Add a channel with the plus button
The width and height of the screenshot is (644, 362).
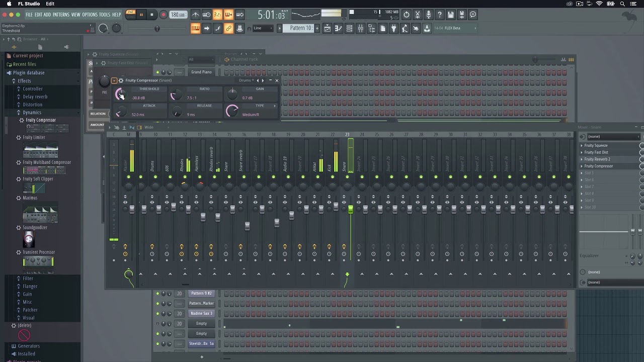coord(202,357)
